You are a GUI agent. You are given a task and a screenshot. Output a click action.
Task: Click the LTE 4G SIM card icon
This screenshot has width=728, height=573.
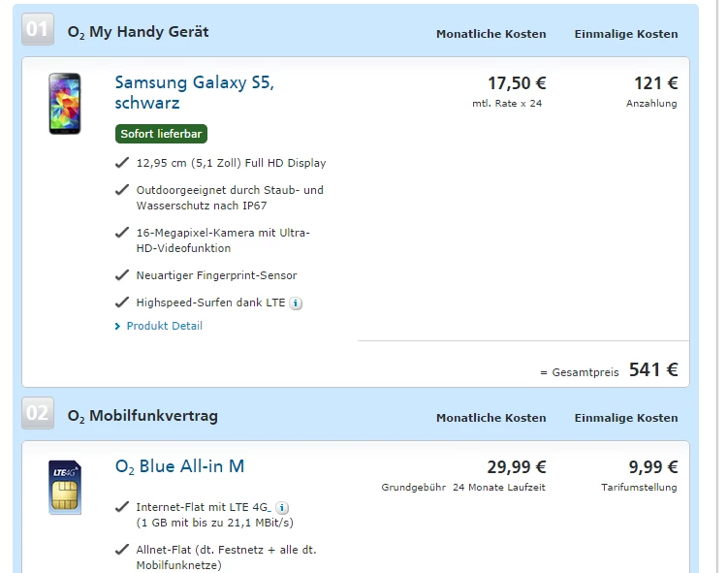[65, 487]
